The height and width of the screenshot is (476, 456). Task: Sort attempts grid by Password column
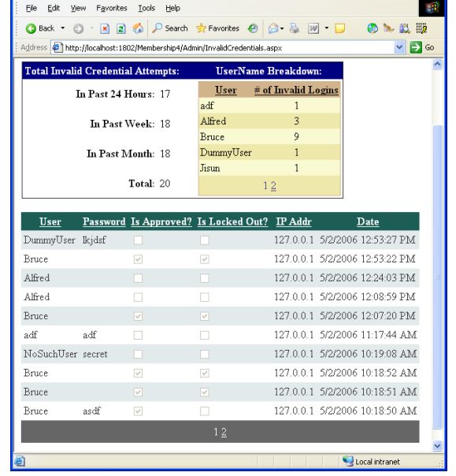(x=104, y=221)
